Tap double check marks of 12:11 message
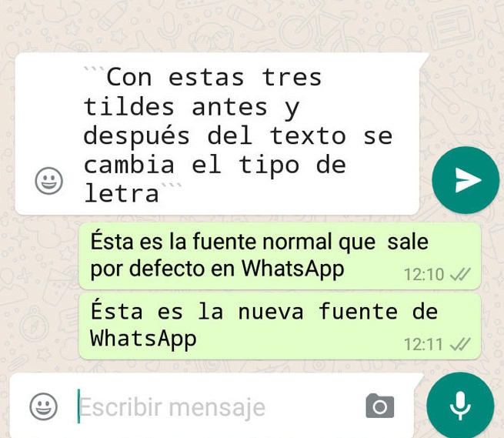Screen dimensions: 504x438 pos(460,344)
